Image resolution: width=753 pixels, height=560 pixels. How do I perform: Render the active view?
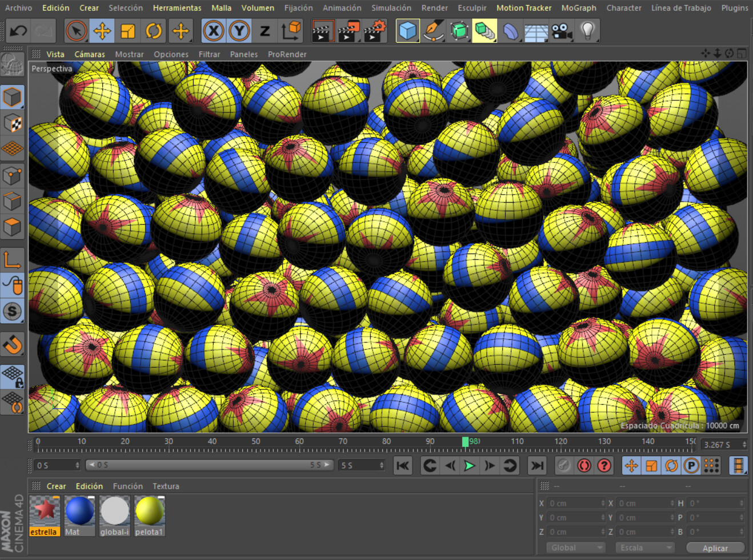click(x=323, y=30)
